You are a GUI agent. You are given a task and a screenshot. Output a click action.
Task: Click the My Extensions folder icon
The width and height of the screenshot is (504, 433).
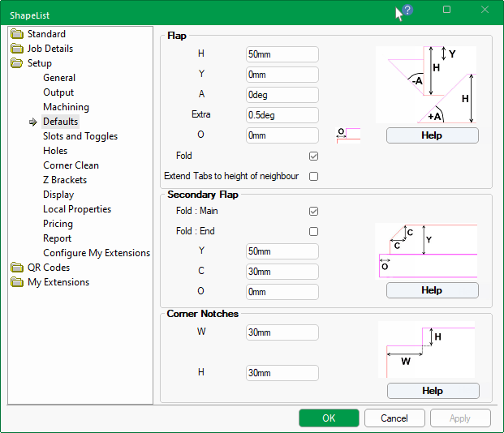point(17,282)
